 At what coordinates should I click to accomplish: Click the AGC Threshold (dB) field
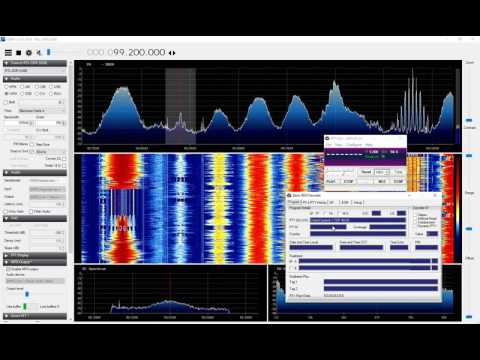47,232
